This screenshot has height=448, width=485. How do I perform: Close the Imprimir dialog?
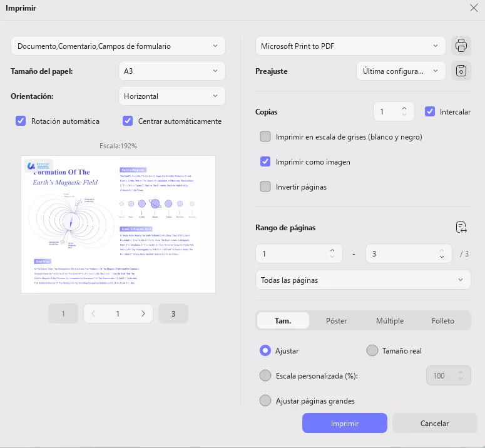[473, 8]
